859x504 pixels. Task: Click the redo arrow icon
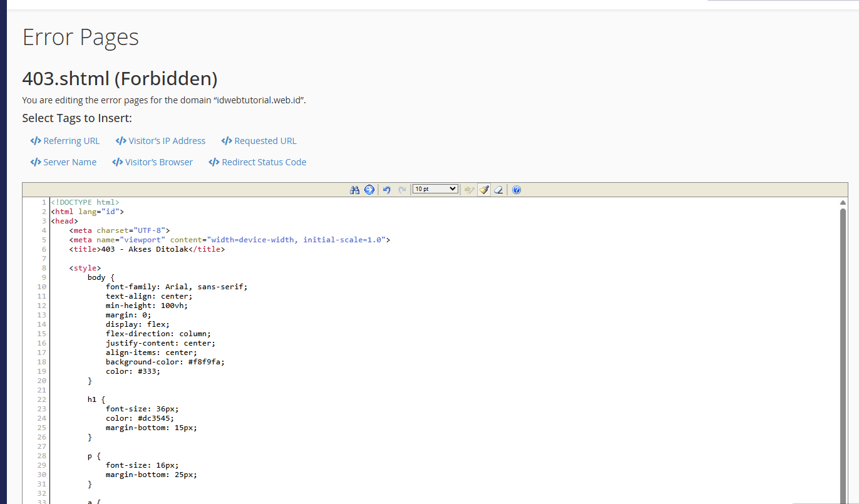[x=402, y=190]
